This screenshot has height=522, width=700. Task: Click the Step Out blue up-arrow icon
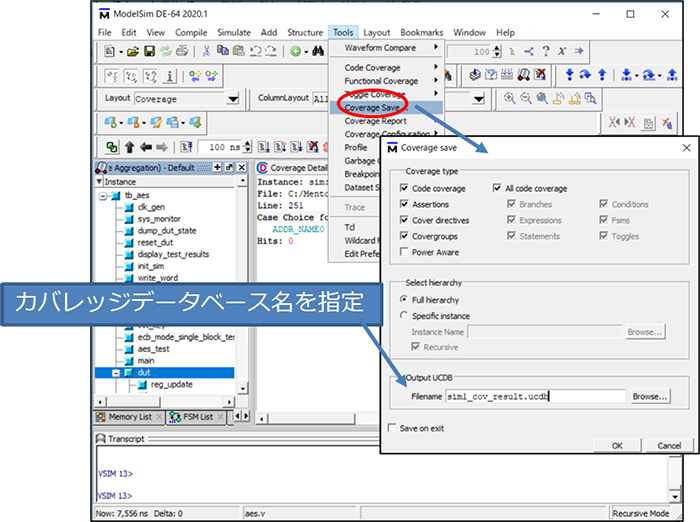pyautogui.click(x=602, y=75)
